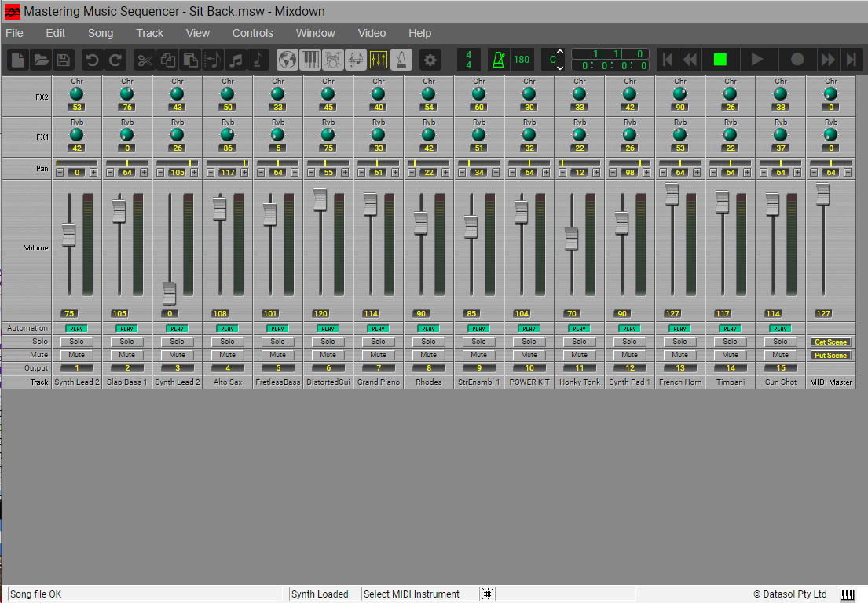Screen dimensions: 868x603
Task: Click the Synth Lead 2 volume fader at 75
Action: 68,233
